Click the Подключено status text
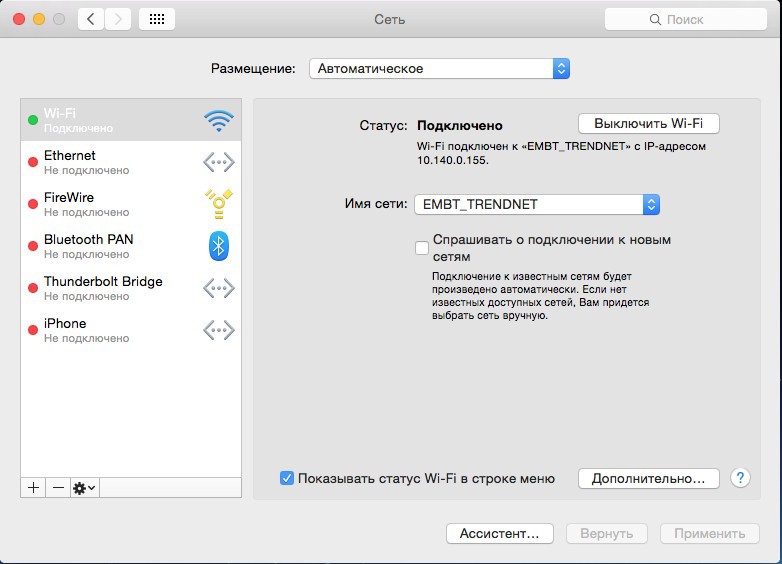Screen dimensions: 782x564 (x=459, y=125)
